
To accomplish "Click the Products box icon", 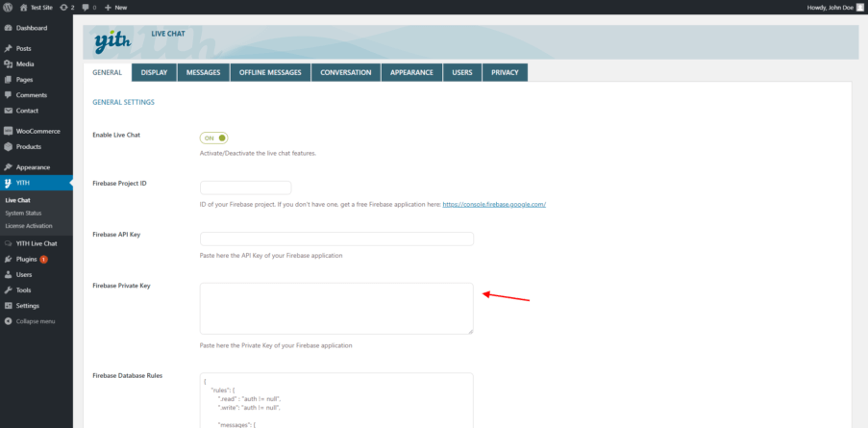I will coord(8,147).
